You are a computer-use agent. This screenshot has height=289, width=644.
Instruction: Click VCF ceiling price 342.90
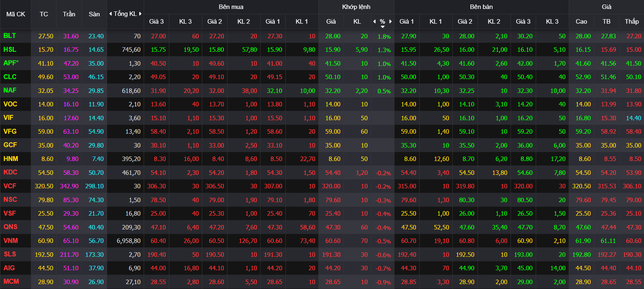coord(69,186)
